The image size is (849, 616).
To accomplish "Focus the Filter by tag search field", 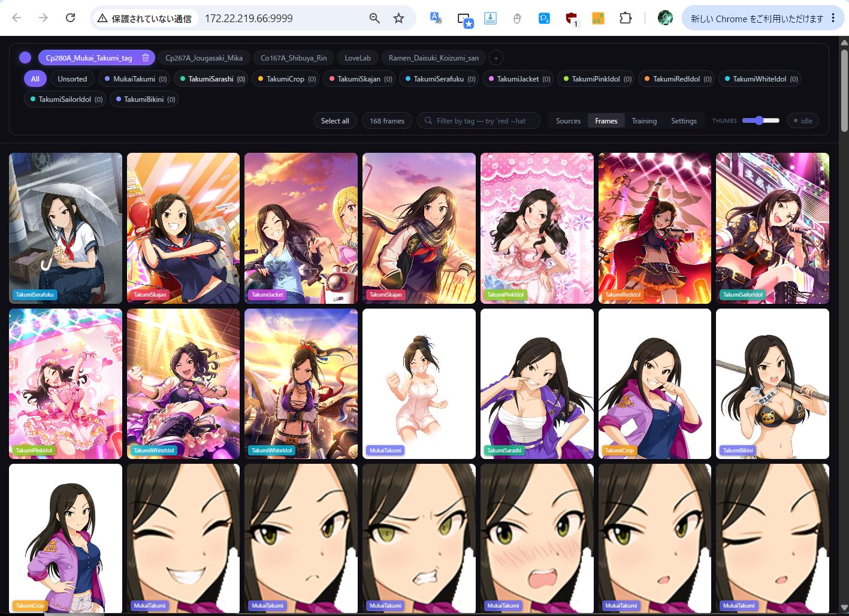I will click(479, 121).
